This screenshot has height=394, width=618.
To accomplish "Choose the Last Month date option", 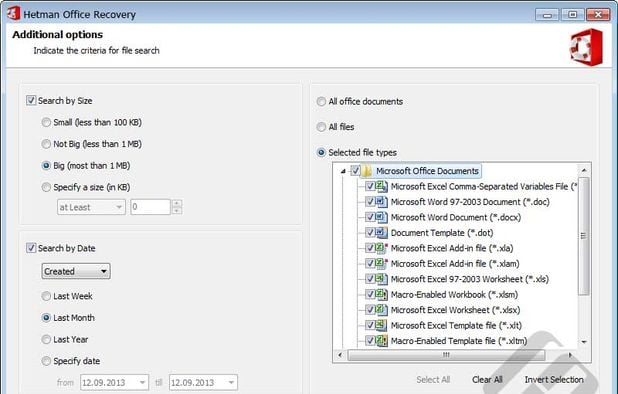I will 46,318.
